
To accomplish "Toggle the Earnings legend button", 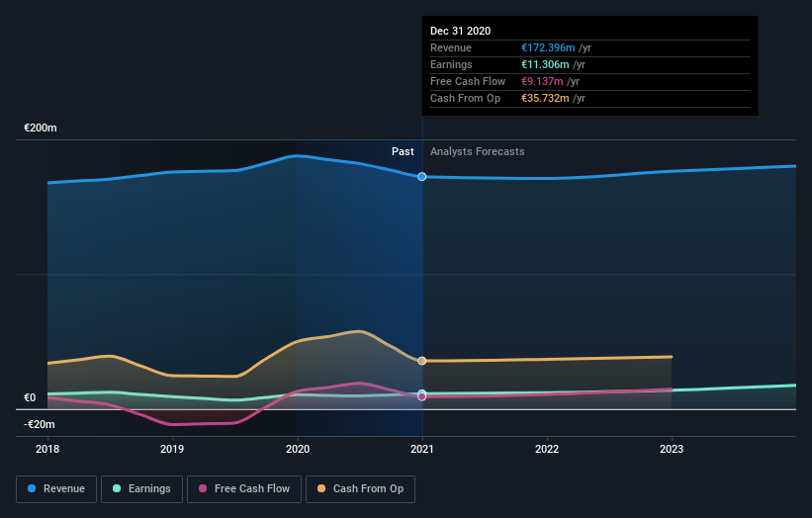I will click(x=141, y=489).
